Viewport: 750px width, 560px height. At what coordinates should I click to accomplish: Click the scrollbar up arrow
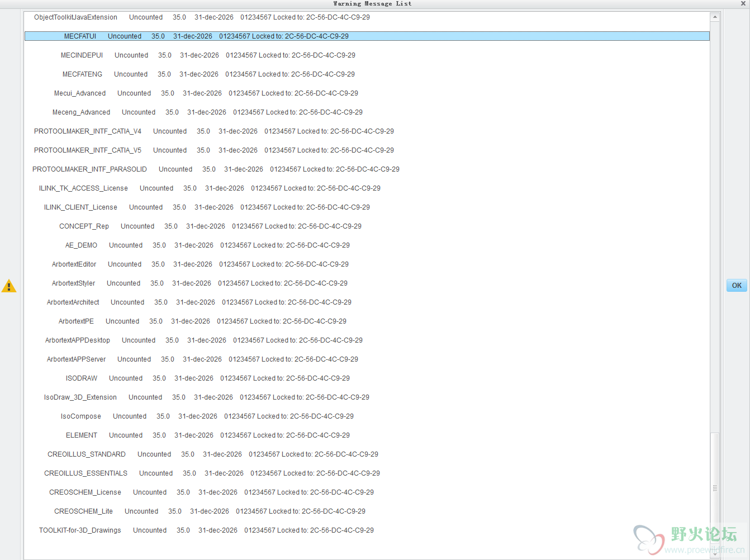(x=715, y=17)
